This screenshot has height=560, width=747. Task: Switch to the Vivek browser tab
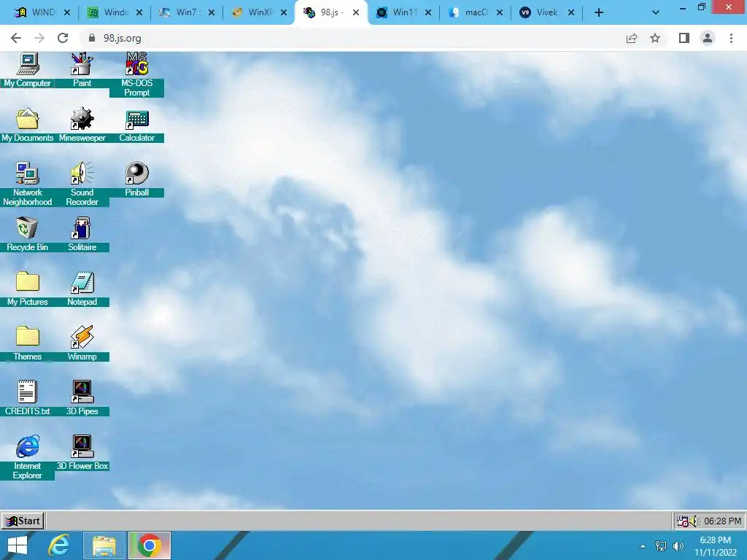point(547,12)
